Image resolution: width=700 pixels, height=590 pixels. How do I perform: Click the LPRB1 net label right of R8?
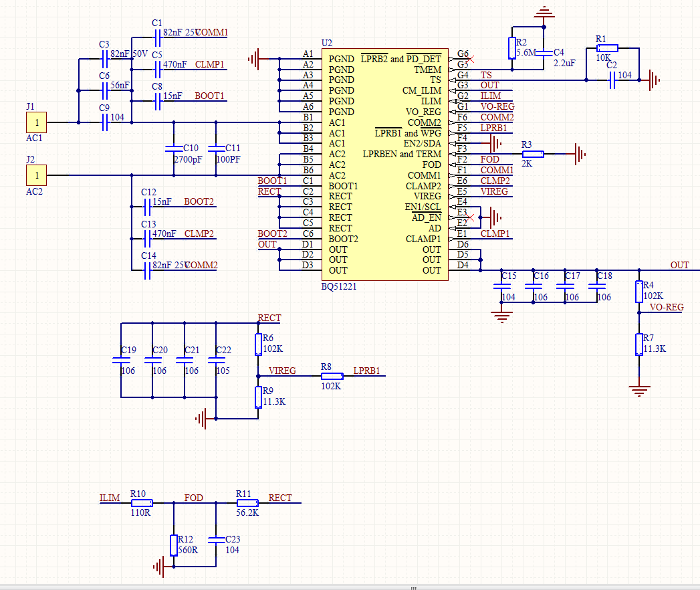(x=366, y=371)
